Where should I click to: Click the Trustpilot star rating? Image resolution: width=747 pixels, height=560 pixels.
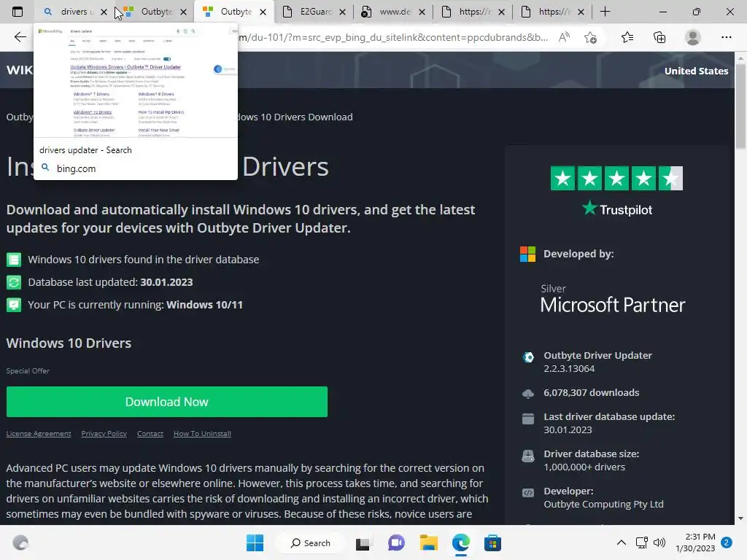[616, 178]
